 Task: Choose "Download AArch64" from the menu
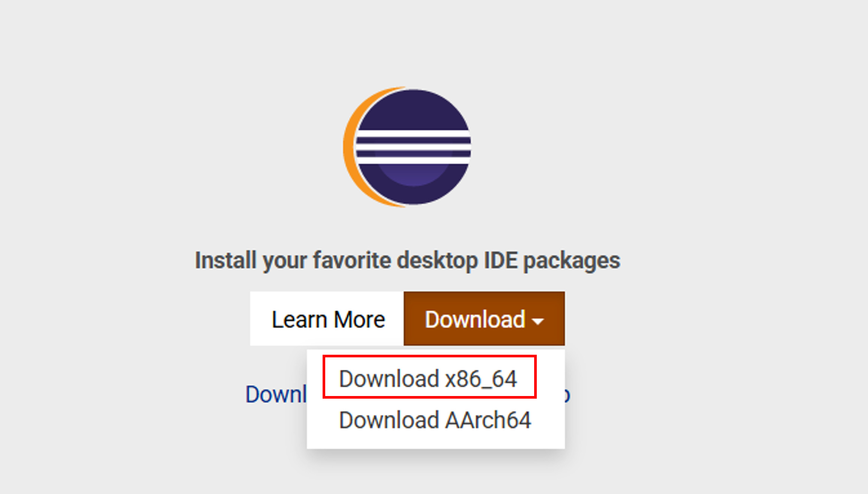tap(435, 420)
